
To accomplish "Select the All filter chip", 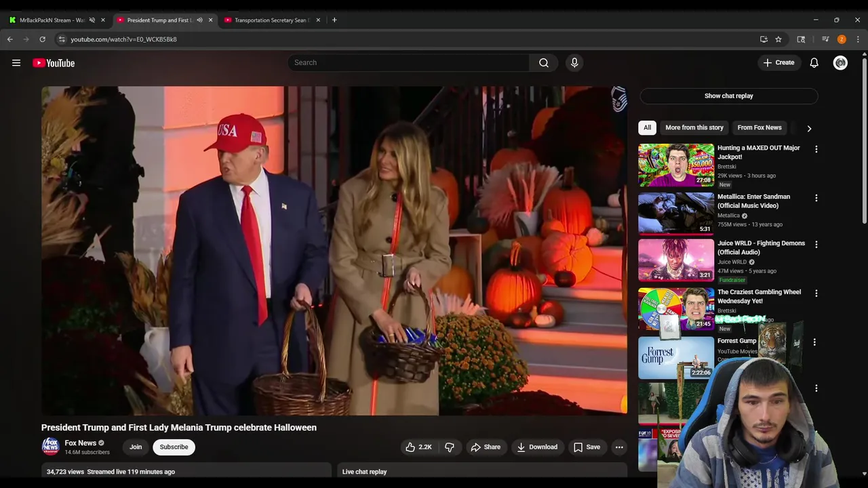I will pyautogui.click(x=648, y=127).
